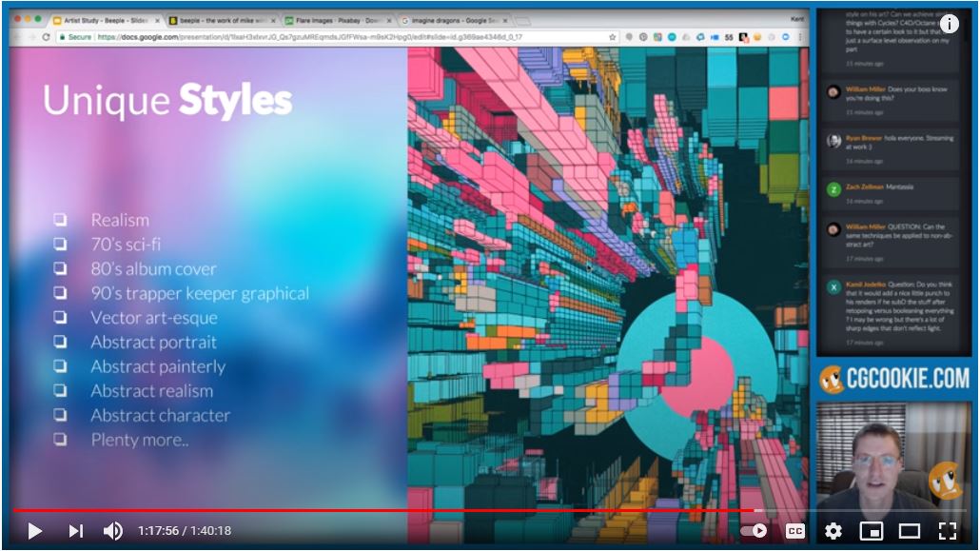
Task: Check the Abstract realism checkbox
Action: click(60, 390)
